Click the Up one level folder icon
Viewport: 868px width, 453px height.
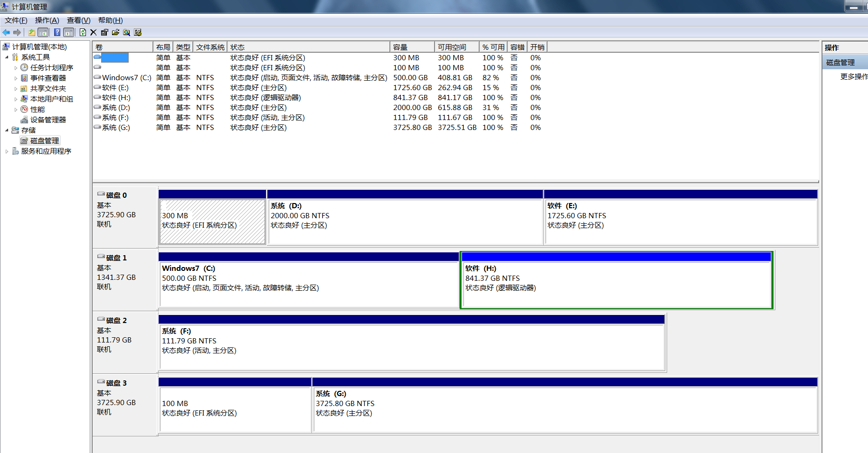click(x=31, y=32)
